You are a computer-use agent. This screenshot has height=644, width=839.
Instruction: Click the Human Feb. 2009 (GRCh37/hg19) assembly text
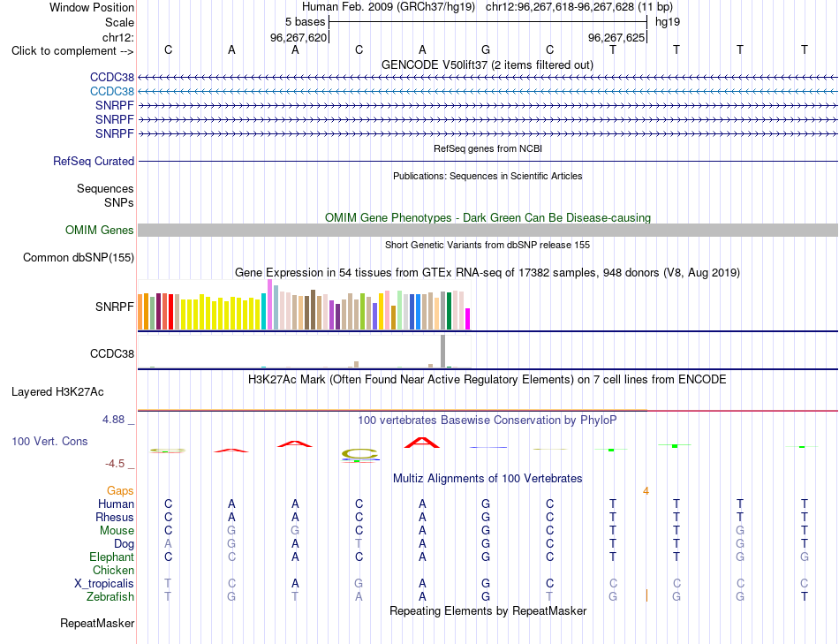389,7
